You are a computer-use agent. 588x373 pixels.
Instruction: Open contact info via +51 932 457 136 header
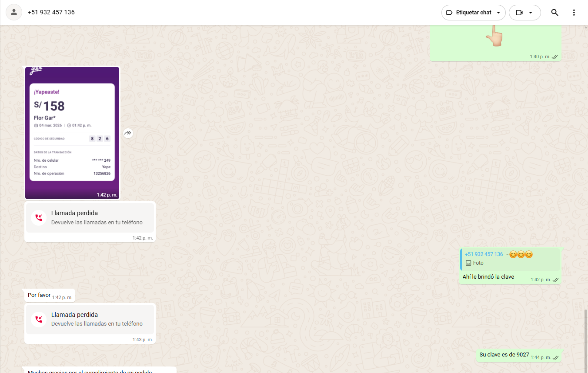(x=51, y=13)
